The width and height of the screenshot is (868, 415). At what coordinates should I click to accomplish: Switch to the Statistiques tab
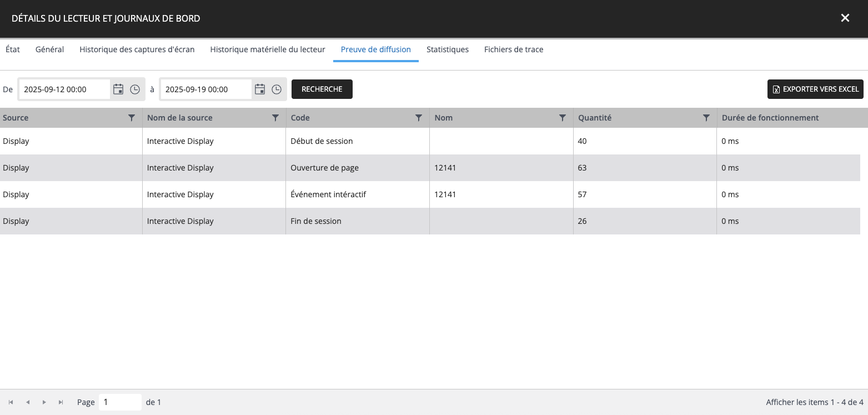pyautogui.click(x=447, y=49)
